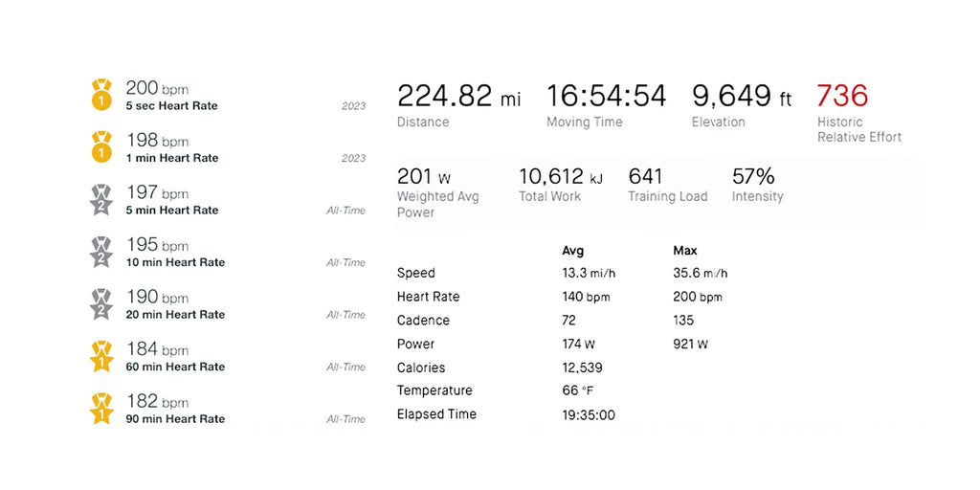The width and height of the screenshot is (980, 490).
Task: Click the gold star medal for 60 min Heart Rate
Action: coord(101,357)
